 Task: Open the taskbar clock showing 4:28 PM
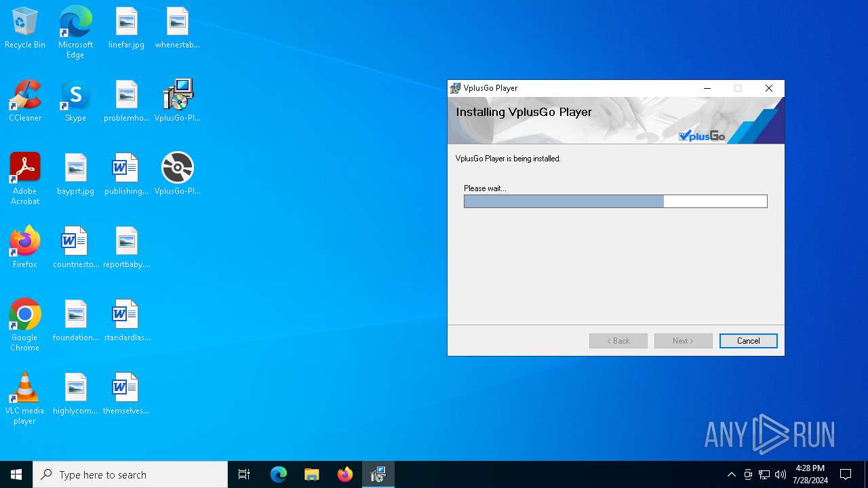point(810,474)
